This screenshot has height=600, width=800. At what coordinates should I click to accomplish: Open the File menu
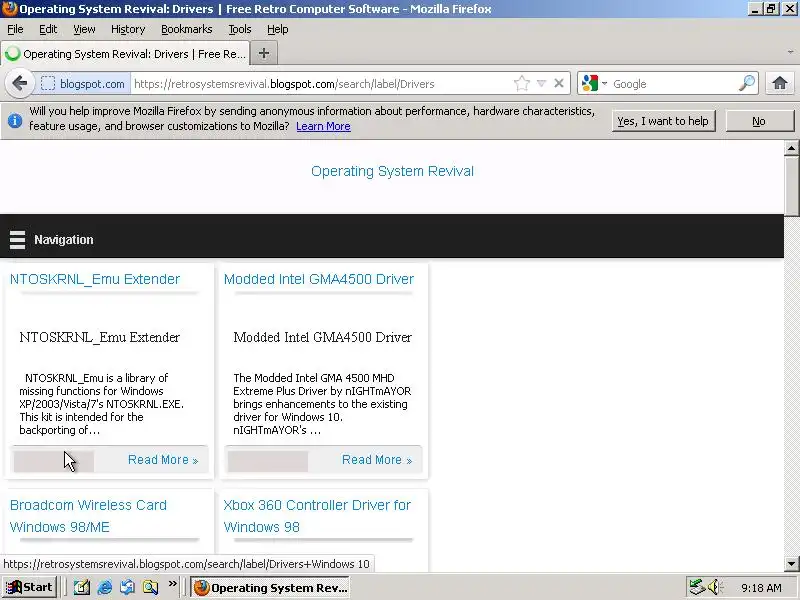(x=15, y=29)
